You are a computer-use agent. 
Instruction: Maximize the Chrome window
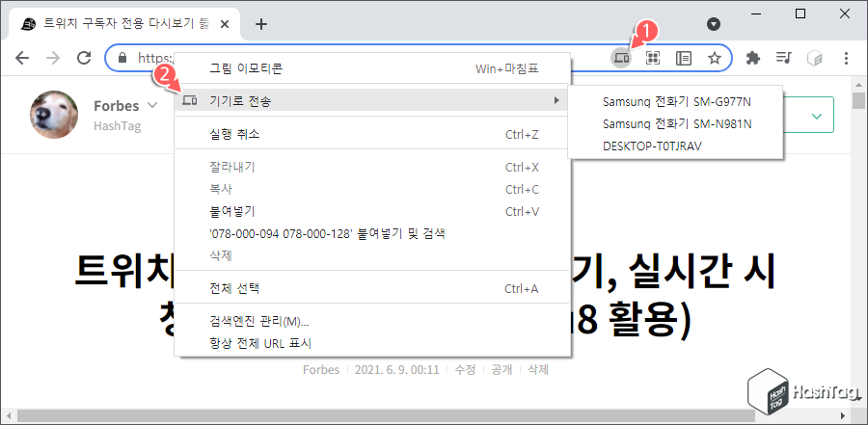click(x=800, y=14)
